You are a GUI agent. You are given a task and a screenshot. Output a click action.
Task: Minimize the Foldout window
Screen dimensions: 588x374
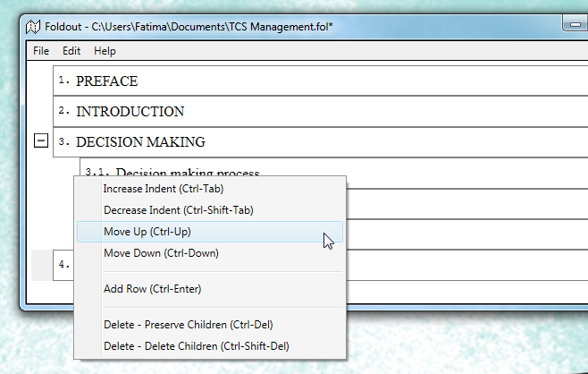pyautogui.click(x=575, y=23)
